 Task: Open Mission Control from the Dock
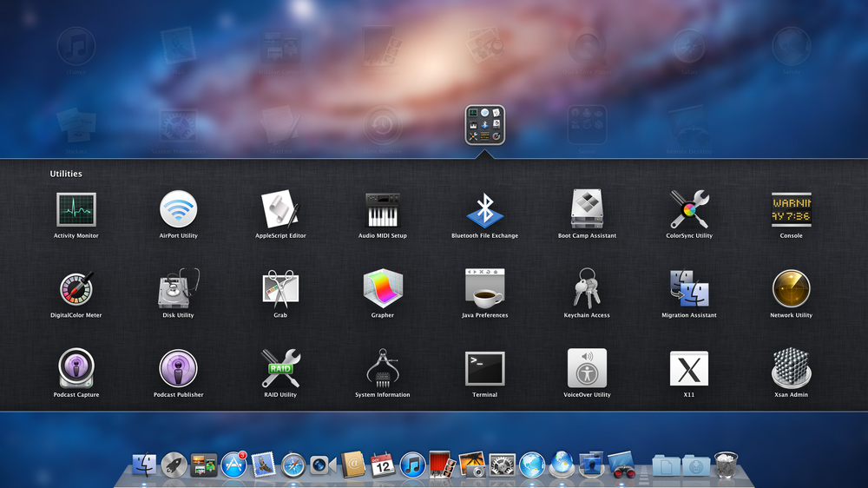[204, 465]
